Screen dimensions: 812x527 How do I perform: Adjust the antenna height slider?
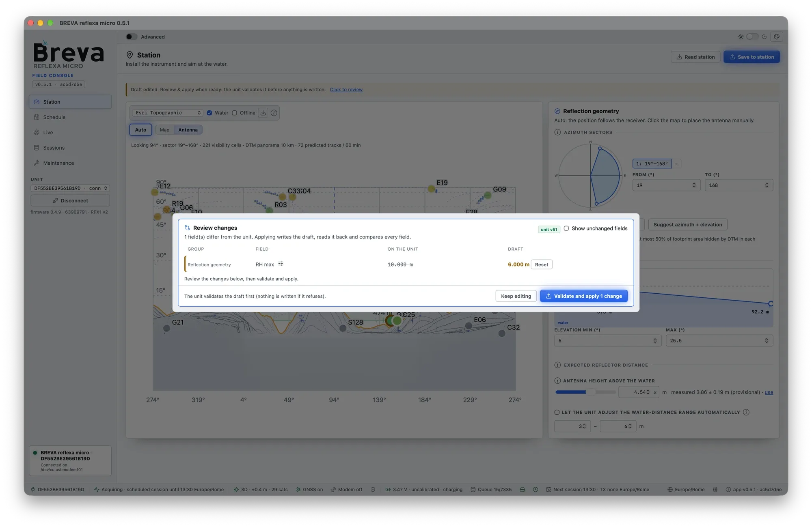pyautogui.click(x=585, y=392)
